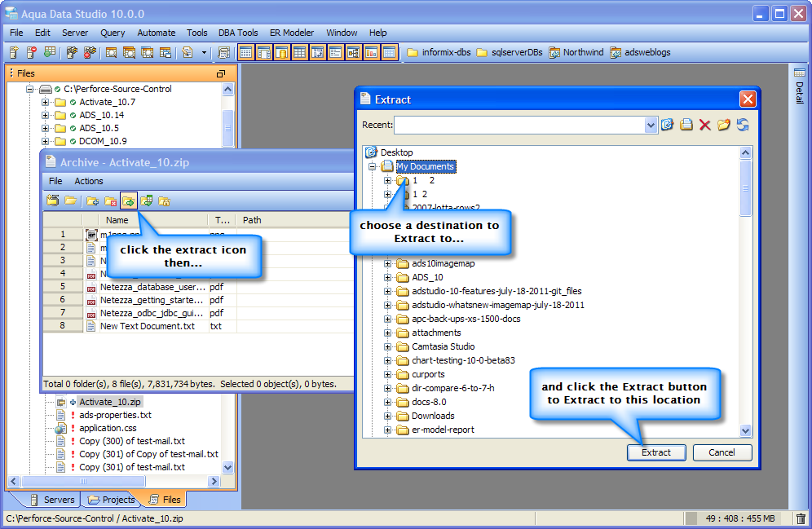Viewport: 812px width, 529px height.
Task: Select the curports folder
Action: coord(428,374)
